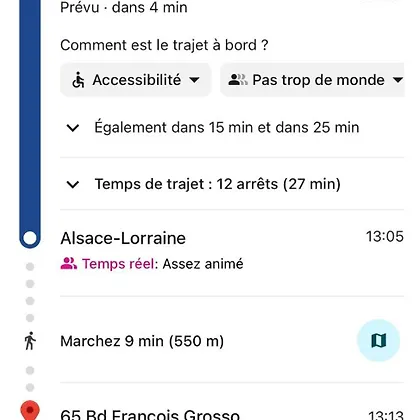This screenshot has width=420, height=420.
Task: Tap Marchez 9 min (550 m) step
Action: coord(142,341)
